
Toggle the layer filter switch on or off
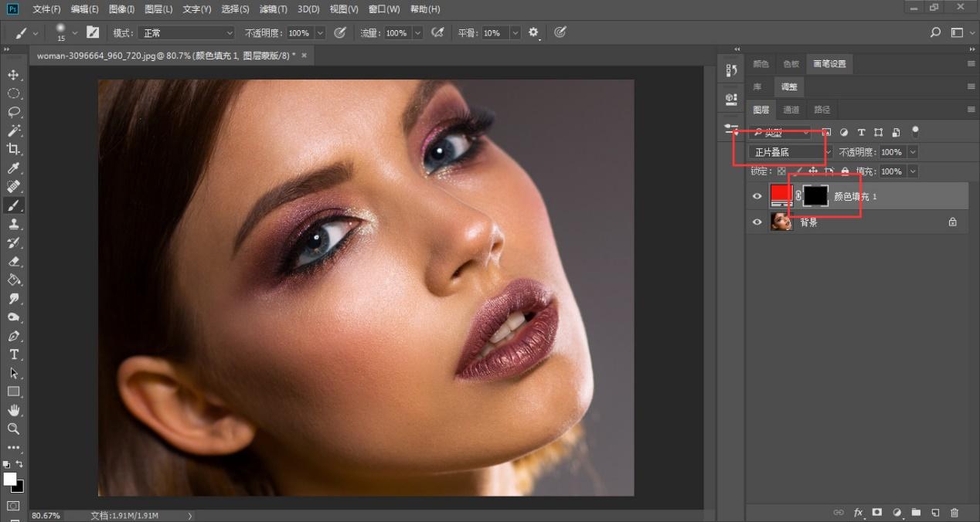pos(916,132)
